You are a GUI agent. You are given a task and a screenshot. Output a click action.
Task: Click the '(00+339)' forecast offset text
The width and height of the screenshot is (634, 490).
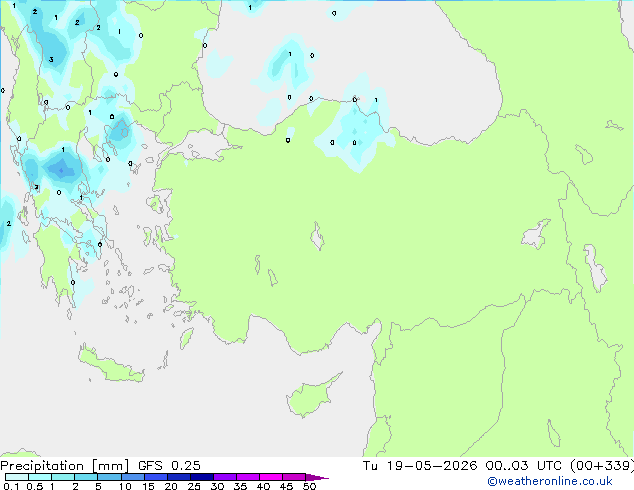(x=602, y=466)
